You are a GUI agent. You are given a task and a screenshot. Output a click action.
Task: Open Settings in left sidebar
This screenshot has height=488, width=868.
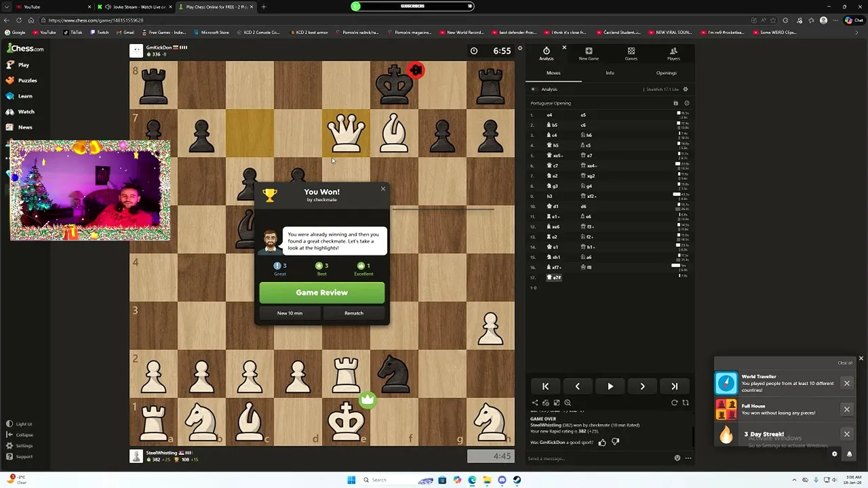click(x=20, y=446)
